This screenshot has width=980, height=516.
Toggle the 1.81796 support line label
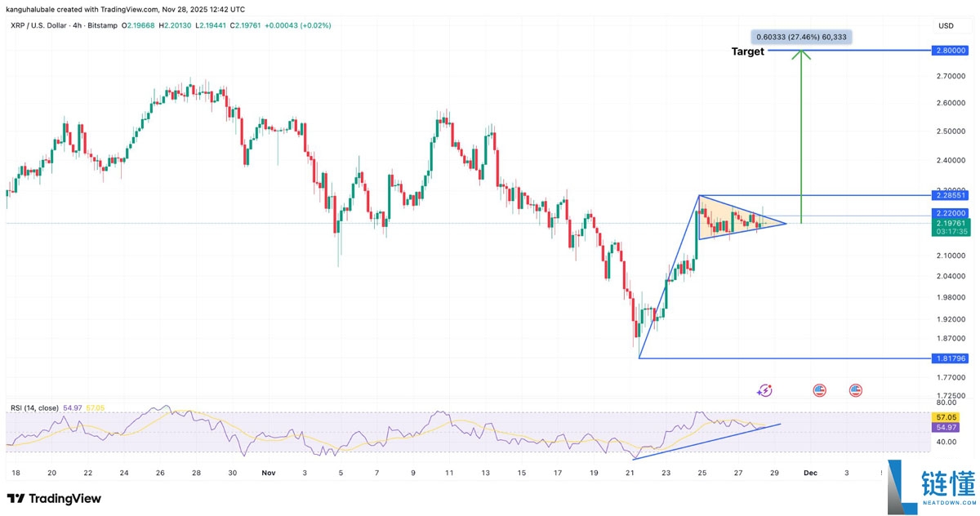pyautogui.click(x=950, y=358)
